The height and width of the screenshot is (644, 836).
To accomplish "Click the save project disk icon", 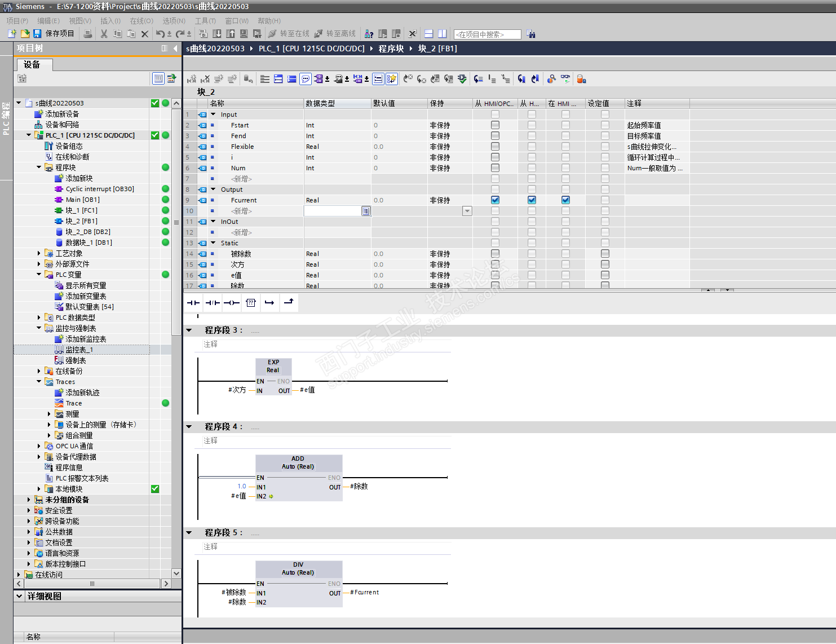I will [37, 34].
